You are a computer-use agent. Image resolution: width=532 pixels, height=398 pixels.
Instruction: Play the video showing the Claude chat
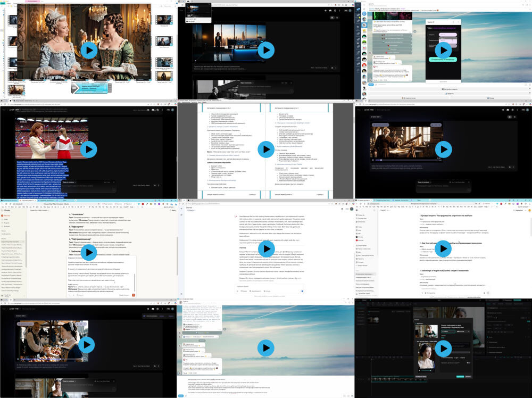pos(89,252)
